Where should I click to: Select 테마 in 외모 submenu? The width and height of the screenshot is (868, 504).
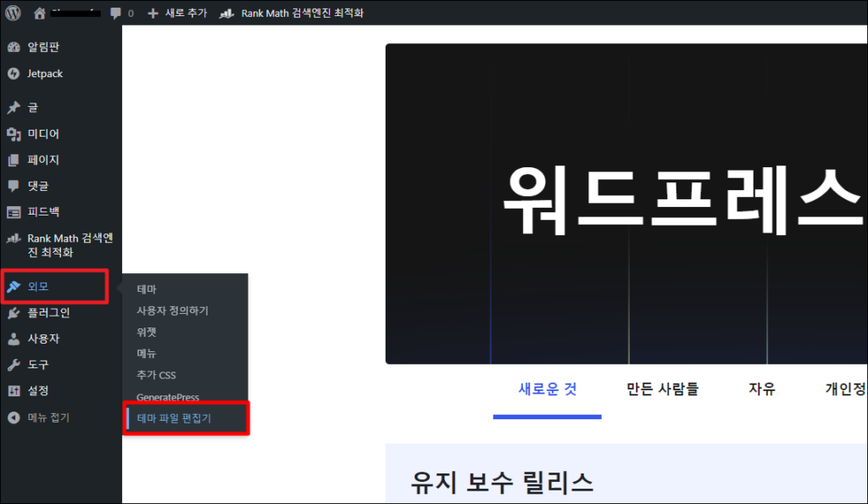coord(147,289)
